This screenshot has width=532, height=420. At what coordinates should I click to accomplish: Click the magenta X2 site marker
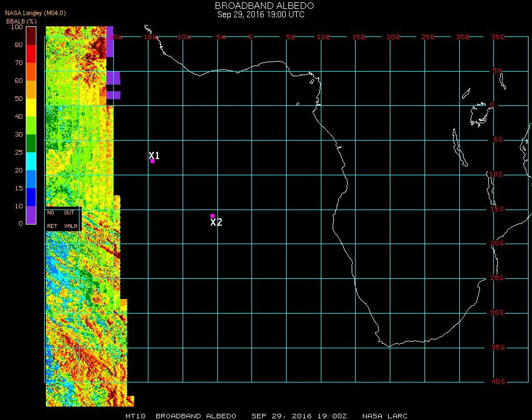(212, 216)
